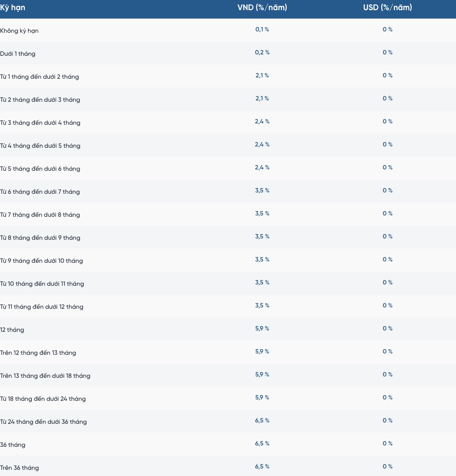Screen dimensions: 456x476
Task: Select Từ 6 tháng đến dưới 7 tháng
Action: click(x=40, y=192)
